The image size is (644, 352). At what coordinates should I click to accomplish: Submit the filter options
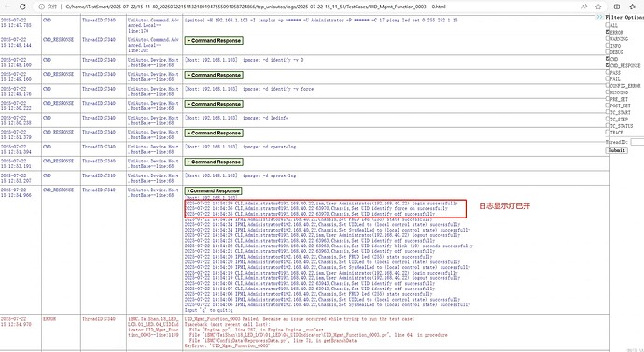click(617, 150)
